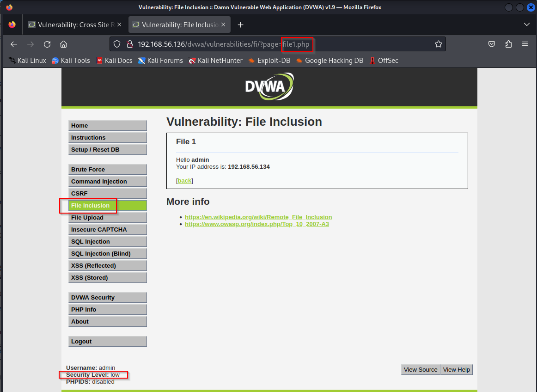Open XSS (Stored) page

tap(108, 277)
